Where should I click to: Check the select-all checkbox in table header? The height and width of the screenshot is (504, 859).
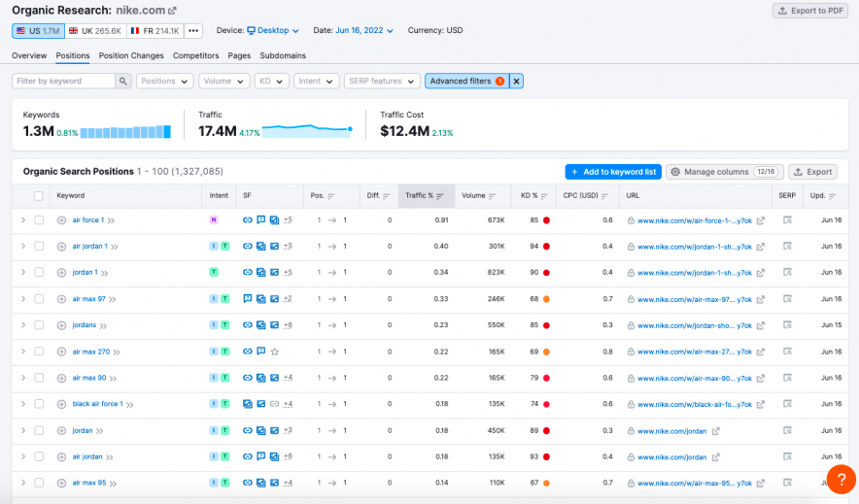pos(39,196)
